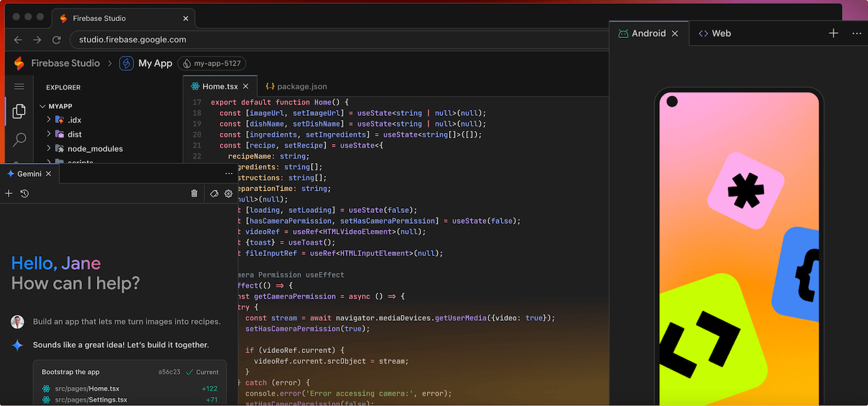Viewport: 868px width, 406px height.
Task: Click the .idx folder icon
Action: pyautogui.click(x=60, y=120)
